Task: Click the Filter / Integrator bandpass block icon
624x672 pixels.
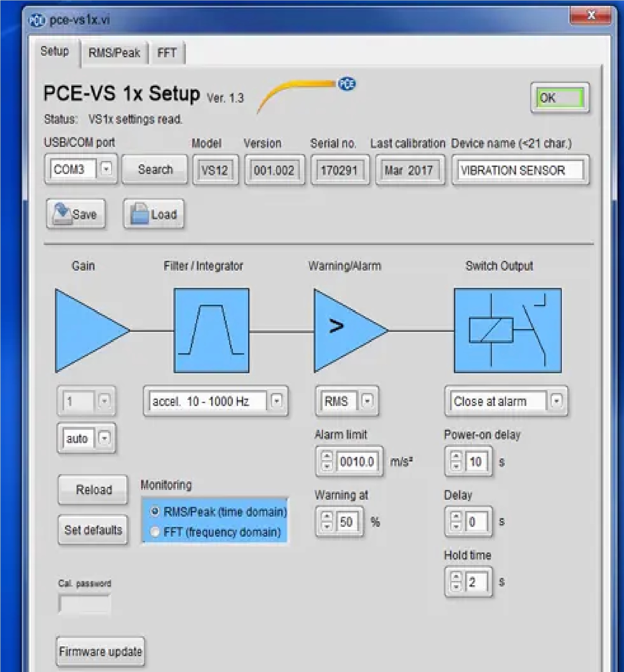Action: tap(212, 330)
